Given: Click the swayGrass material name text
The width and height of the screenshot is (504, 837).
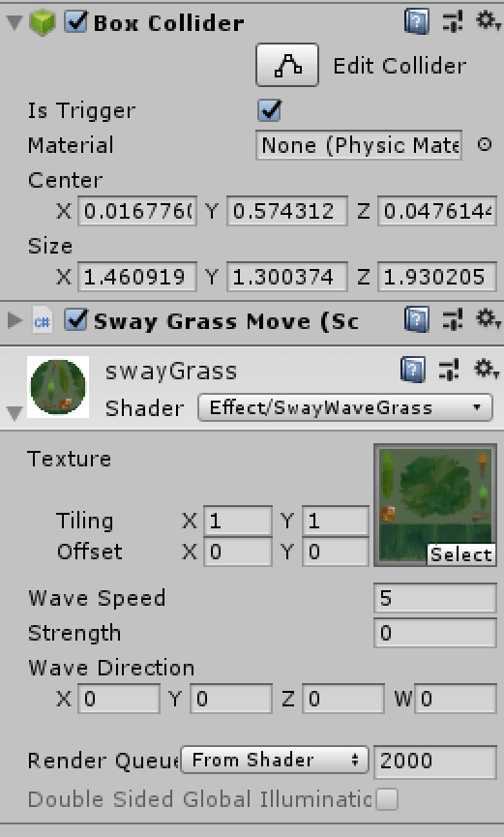Looking at the screenshot, I should tap(171, 371).
